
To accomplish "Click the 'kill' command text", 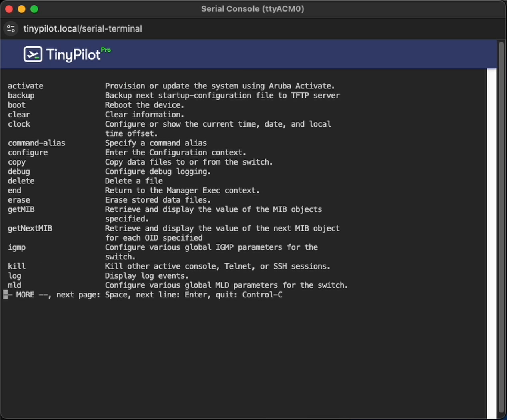I will coord(16,266).
